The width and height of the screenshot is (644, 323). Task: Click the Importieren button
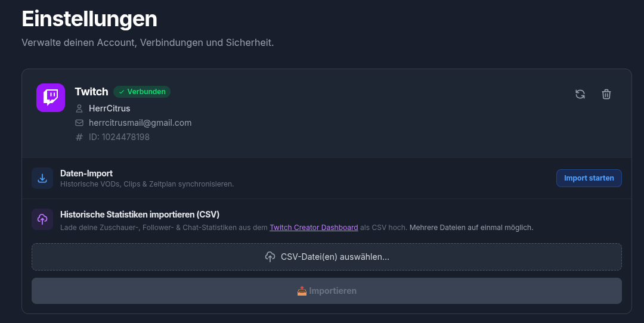tap(327, 291)
